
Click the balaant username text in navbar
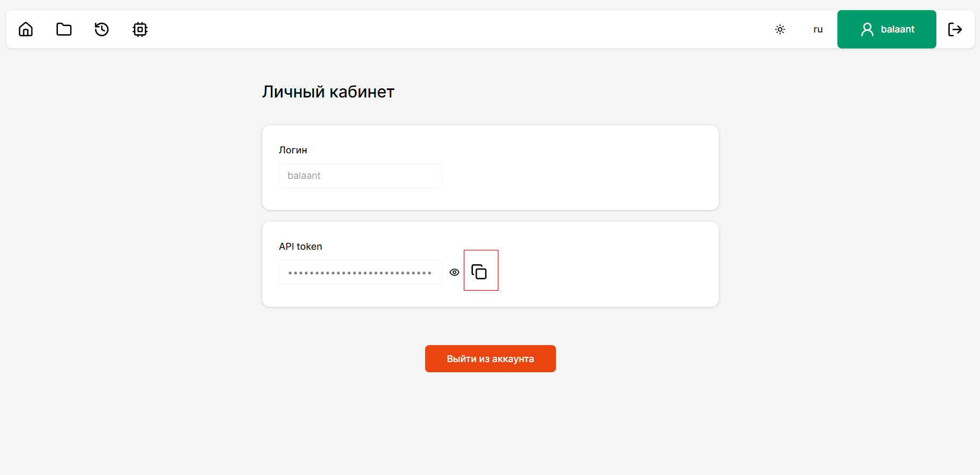pos(898,29)
